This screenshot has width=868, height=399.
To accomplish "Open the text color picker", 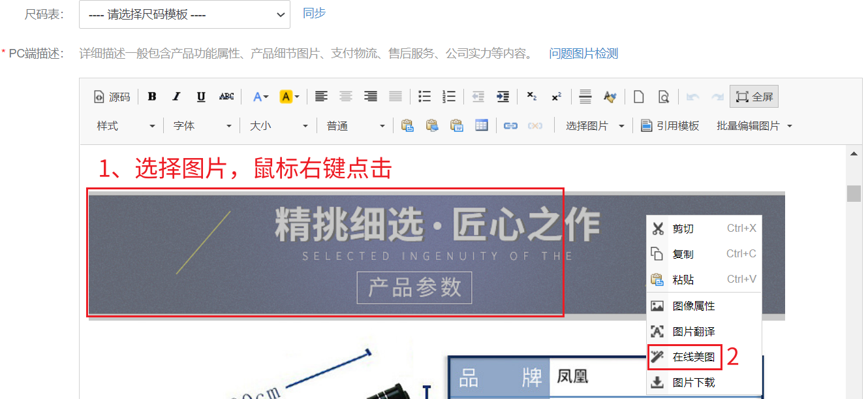I will [x=260, y=97].
